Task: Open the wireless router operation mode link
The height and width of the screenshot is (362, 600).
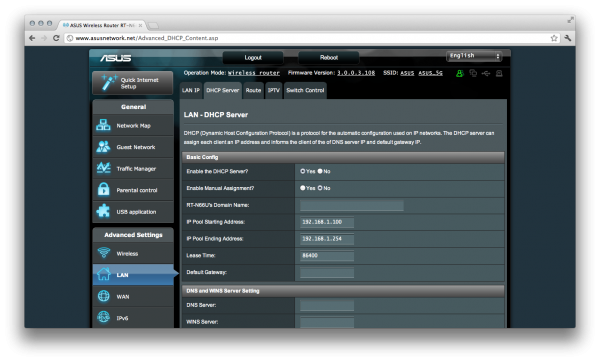Action: point(254,73)
